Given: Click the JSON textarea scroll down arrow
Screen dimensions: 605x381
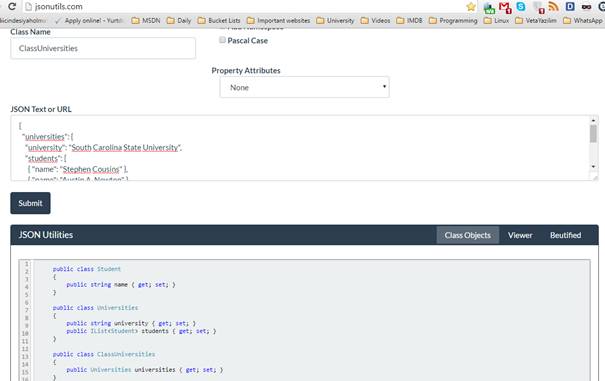Looking at the screenshot, I should [x=593, y=167].
